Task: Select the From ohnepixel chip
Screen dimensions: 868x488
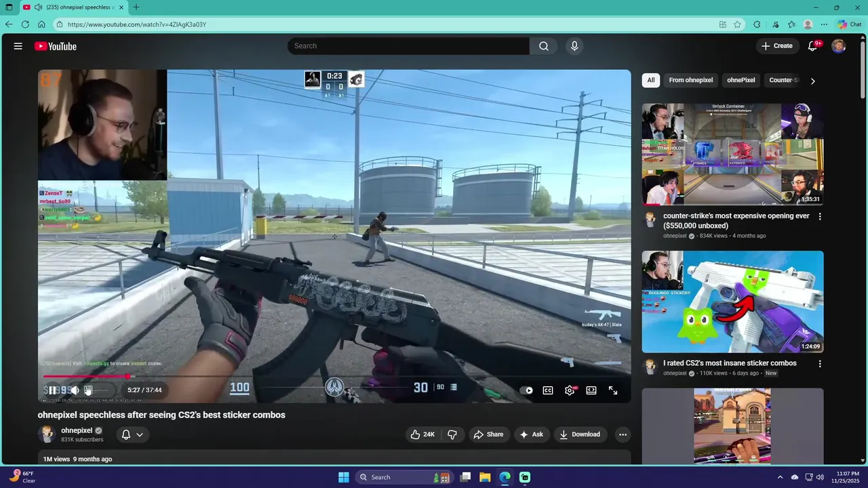Action: 691,80
